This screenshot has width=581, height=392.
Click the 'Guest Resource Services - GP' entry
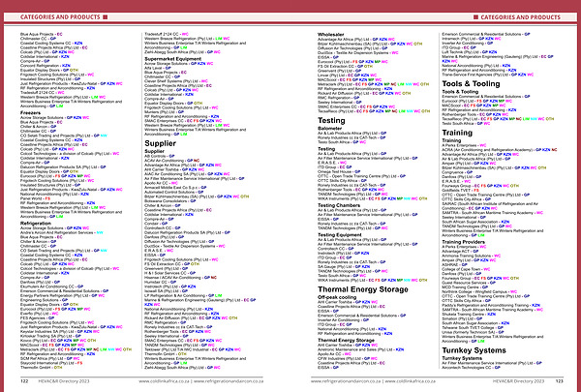click(469, 283)
